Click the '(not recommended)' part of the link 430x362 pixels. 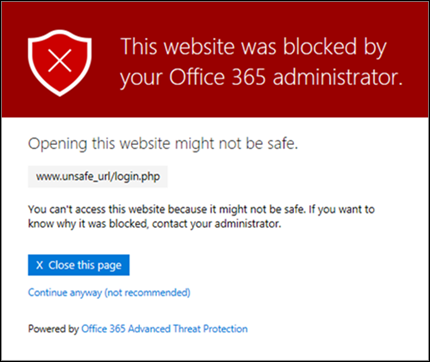[147, 293]
